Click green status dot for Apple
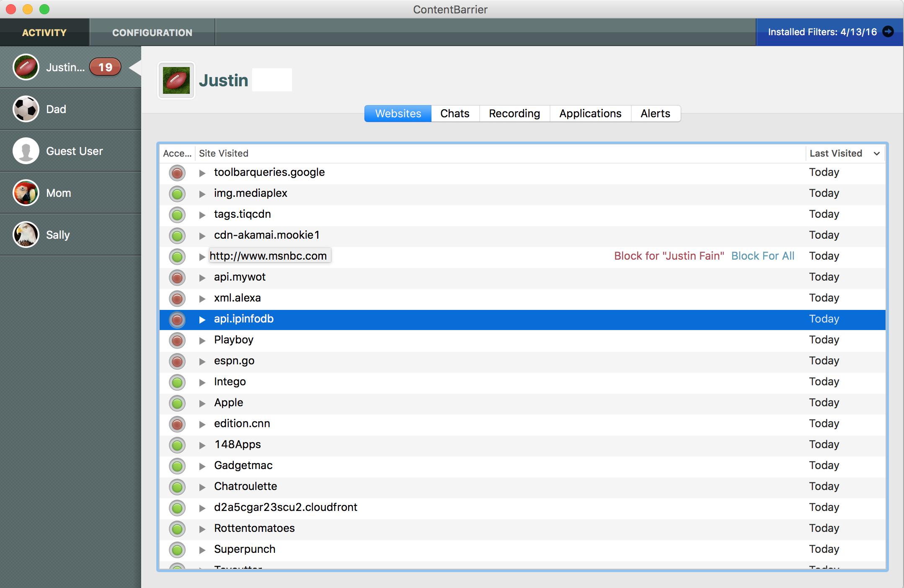This screenshot has height=588, width=904. tap(177, 403)
